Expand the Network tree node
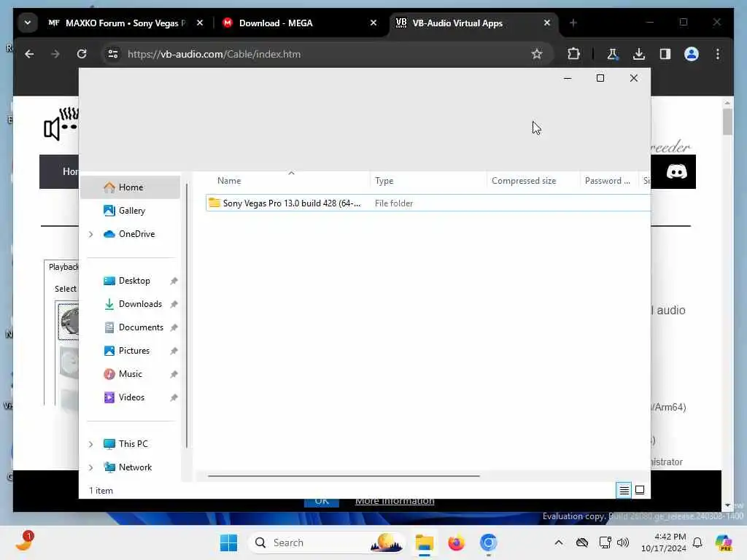Screen dimensions: 747x560 click(90, 467)
